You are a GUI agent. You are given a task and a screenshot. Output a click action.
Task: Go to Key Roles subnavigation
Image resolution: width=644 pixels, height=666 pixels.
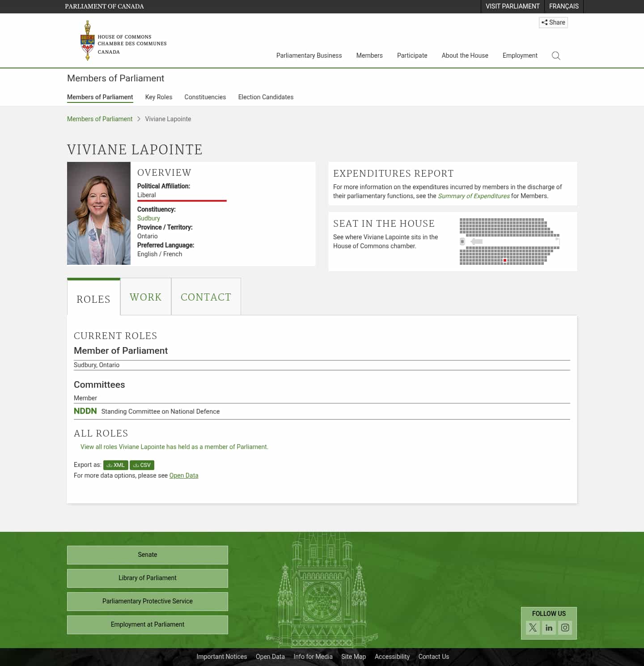point(159,97)
